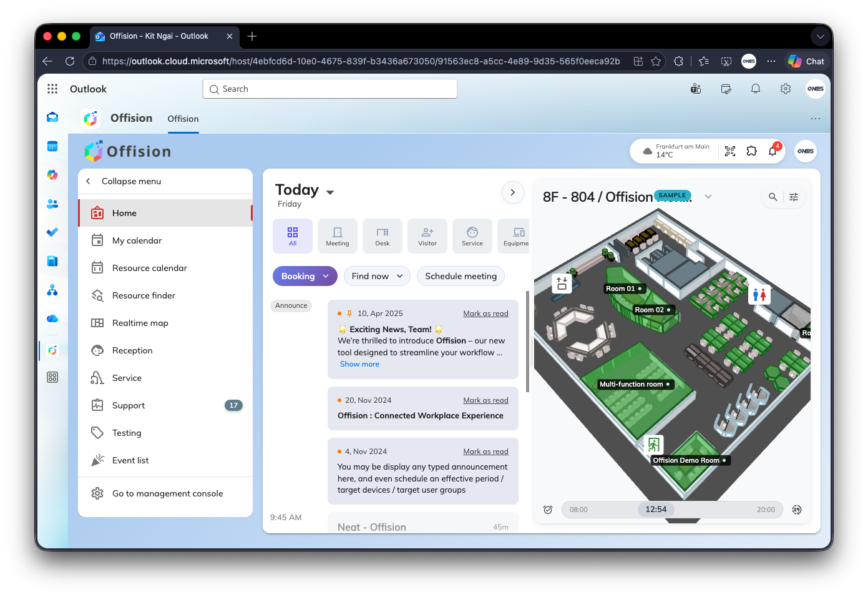Select the Equipment resource filter

514,236
